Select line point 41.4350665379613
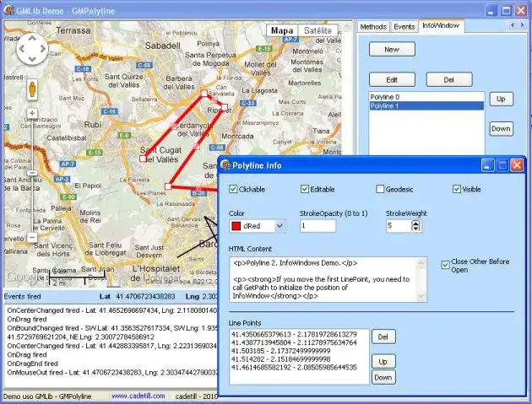The height and width of the screenshot is (404, 532). click(x=294, y=335)
